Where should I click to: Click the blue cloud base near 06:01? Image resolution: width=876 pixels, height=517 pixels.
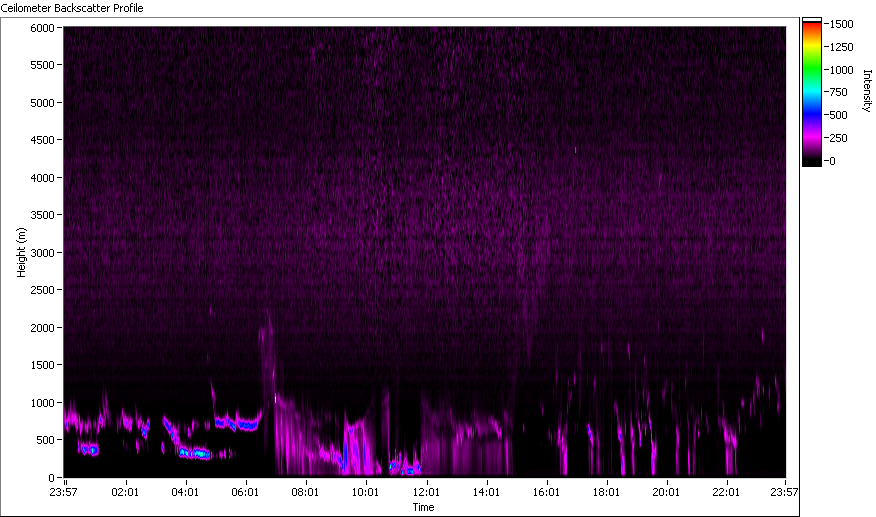pyautogui.click(x=239, y=424)
